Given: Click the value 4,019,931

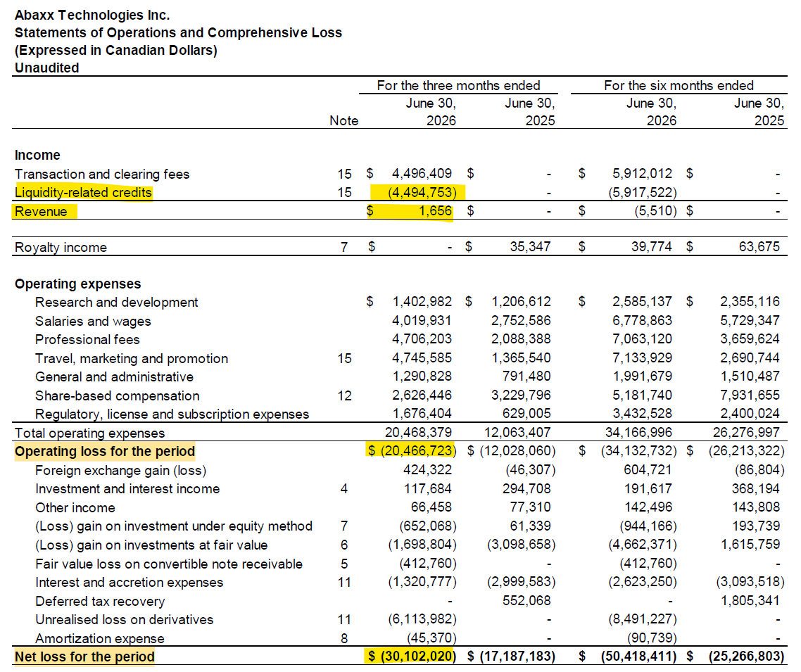Looking at the screenshot, I should 422,321.
